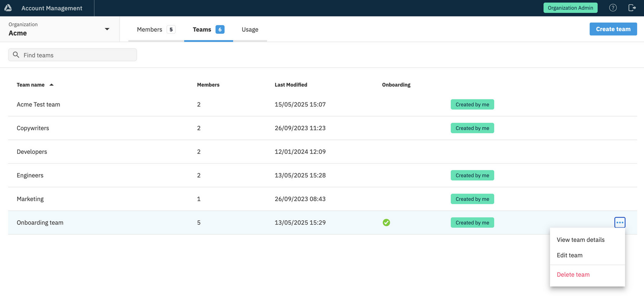Choose Delete team in context menu
The height and width of the screenshot is (308, 644).
pos(587,274)
